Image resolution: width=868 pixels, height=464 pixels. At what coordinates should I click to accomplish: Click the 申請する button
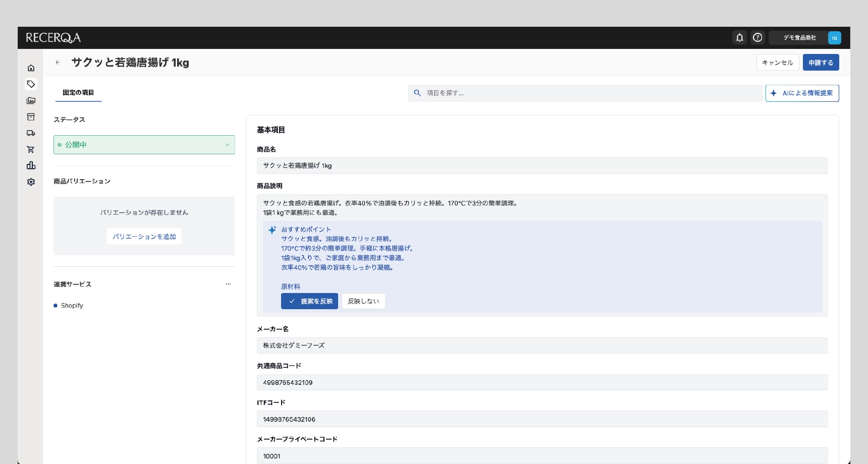point(821,63)
